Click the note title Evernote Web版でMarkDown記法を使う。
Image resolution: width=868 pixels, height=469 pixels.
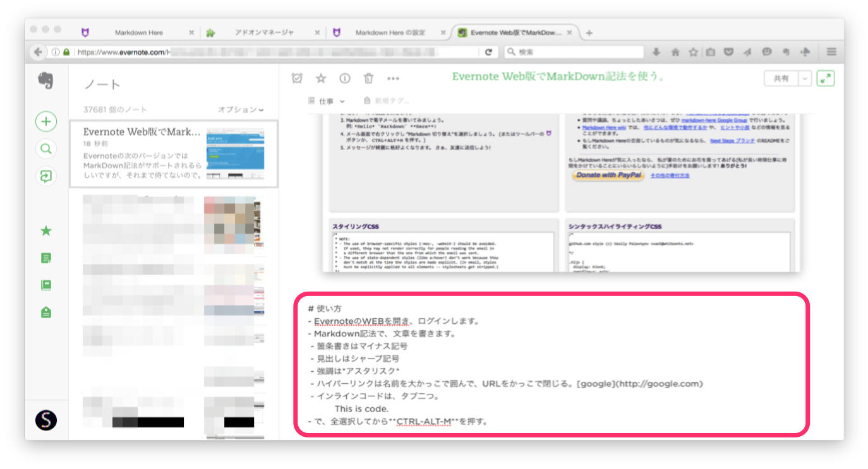(x=558, y=77)
